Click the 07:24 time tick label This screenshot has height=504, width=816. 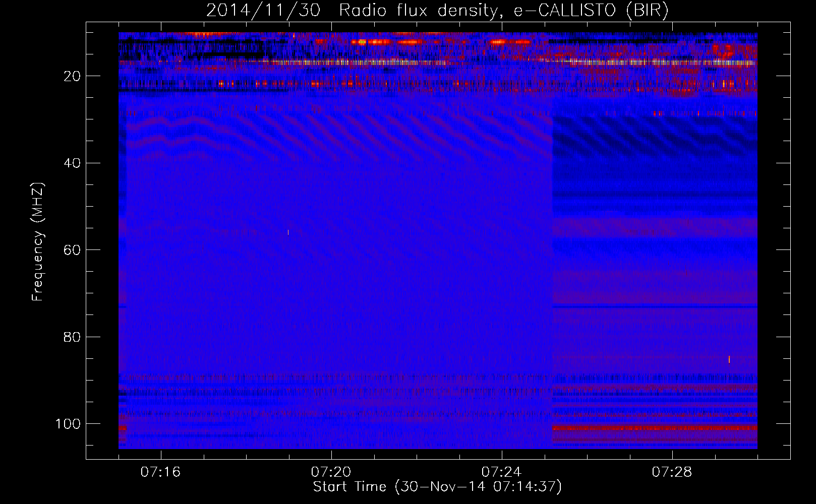tap(501, 472)
